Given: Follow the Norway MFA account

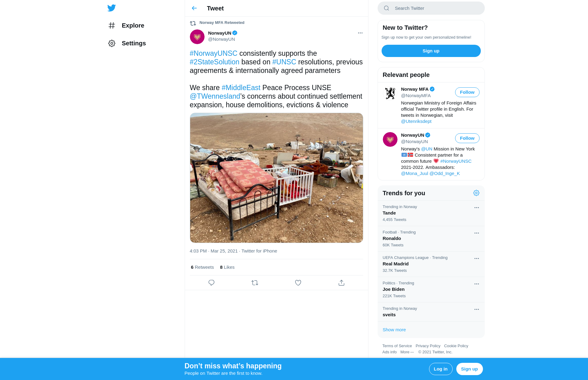Looking at the screenshot, I should 467,92.
